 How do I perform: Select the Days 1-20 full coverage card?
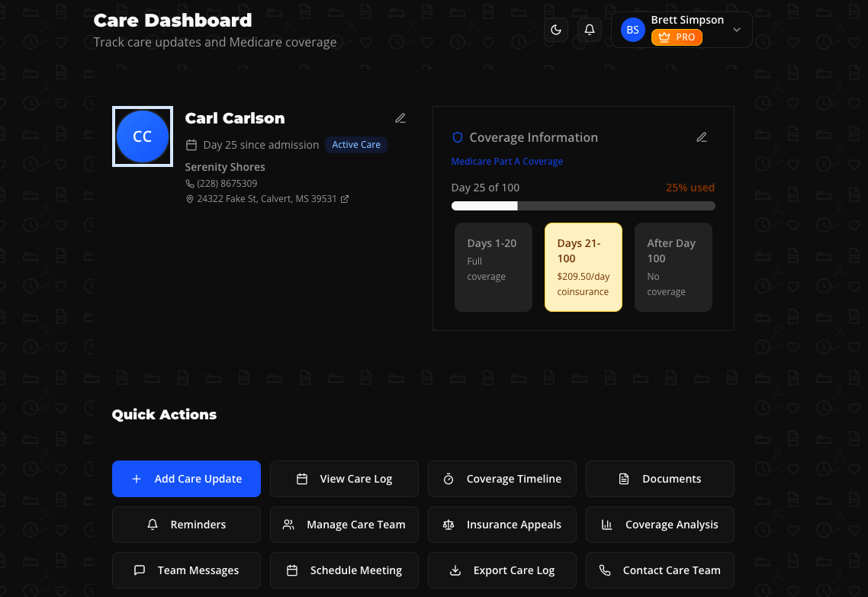(493, 267)
